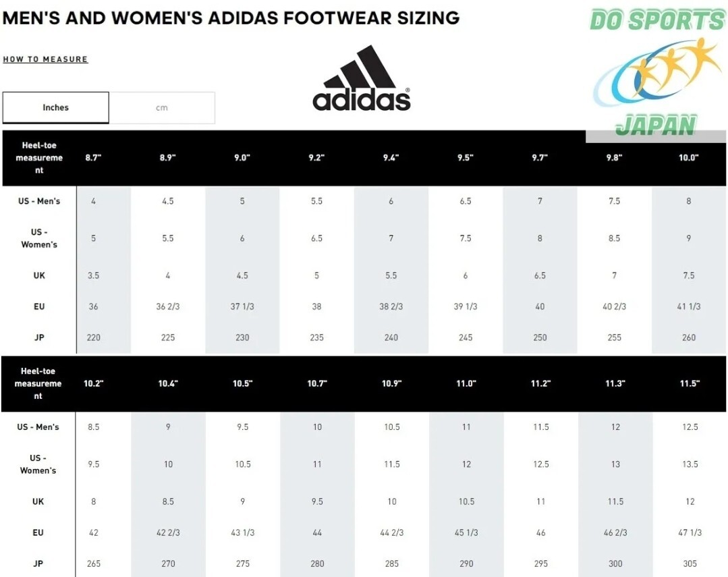Image resolution: width=728 pixels, height=577 pixels.
Task: Click the Adidas three-stripes logo
Action: (x=361, y=78)
